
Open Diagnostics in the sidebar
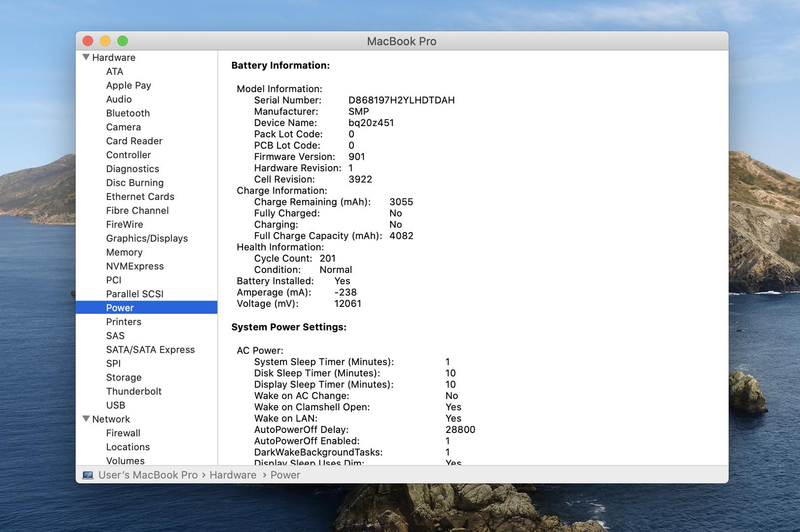[133, 168]
